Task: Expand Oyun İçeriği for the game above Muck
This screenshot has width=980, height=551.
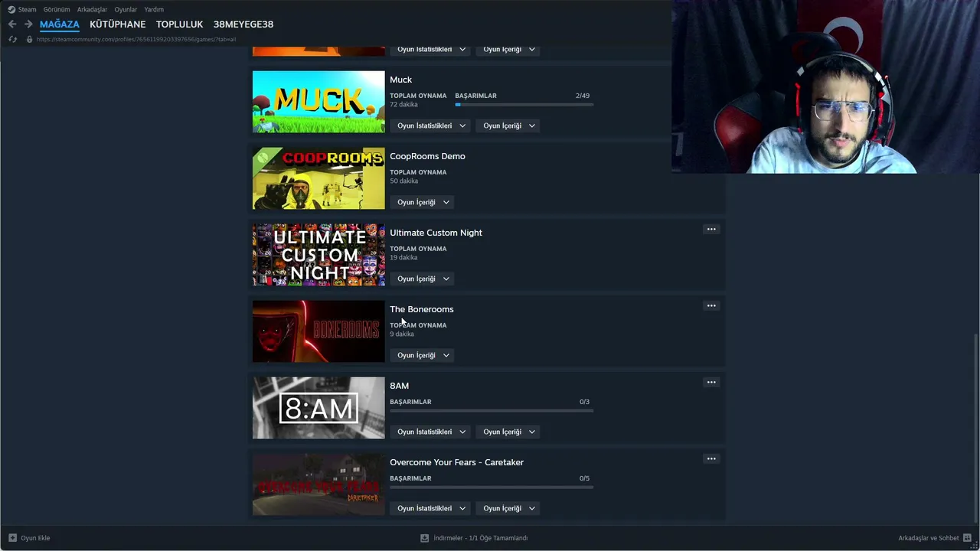Action: tap(509, 49)
